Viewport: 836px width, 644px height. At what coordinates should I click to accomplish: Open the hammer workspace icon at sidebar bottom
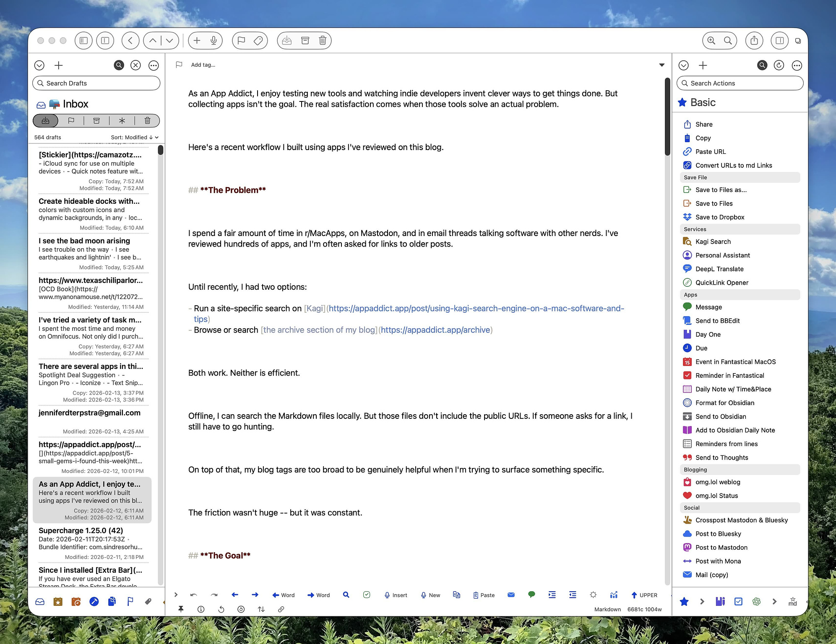coord(94,602)
